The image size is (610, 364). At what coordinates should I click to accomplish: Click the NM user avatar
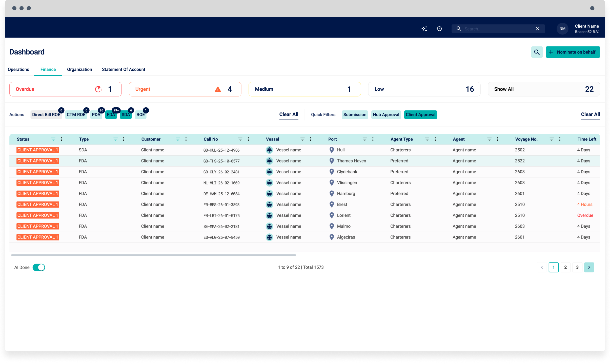[x=562, y=29]
